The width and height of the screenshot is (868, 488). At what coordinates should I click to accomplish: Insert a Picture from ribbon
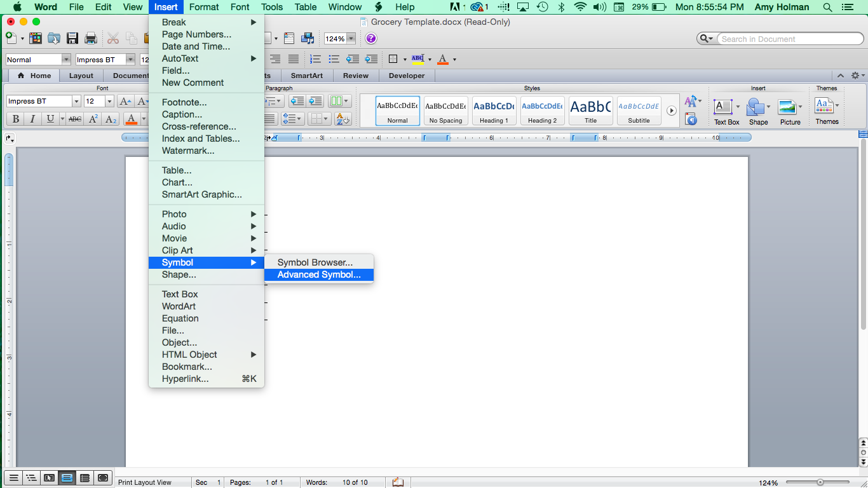point(790,111)
